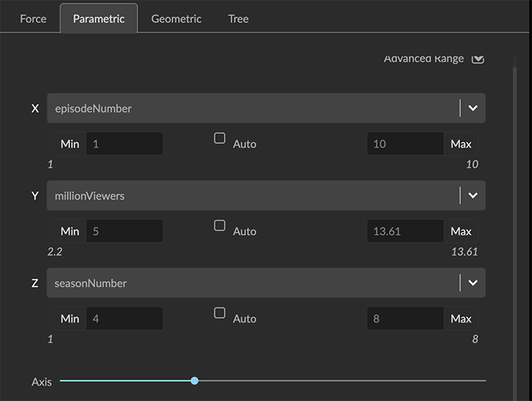Enable Auto range for Y axis

pos(219,225)
